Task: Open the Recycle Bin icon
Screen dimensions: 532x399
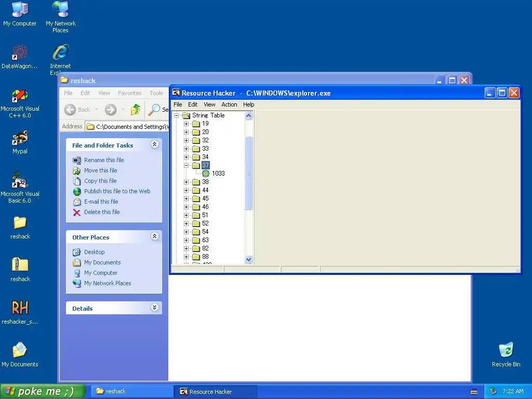Action: pyautogui.click(x=506, y=354)
